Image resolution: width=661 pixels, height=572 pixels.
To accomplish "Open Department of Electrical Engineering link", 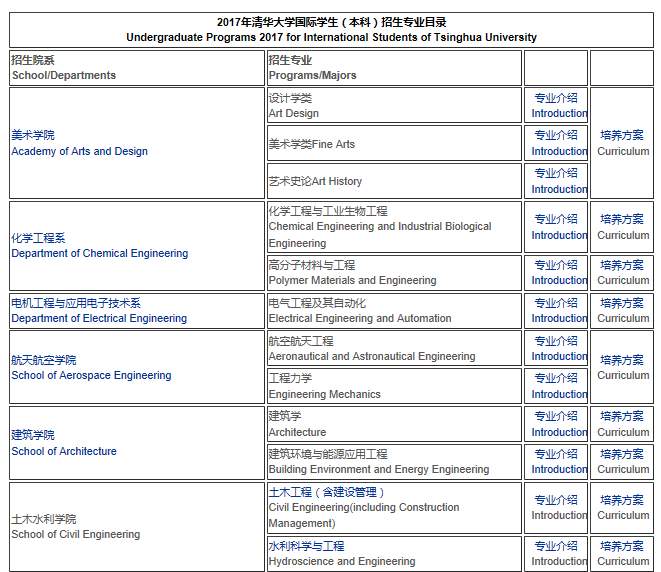I will tap(99, 311).
